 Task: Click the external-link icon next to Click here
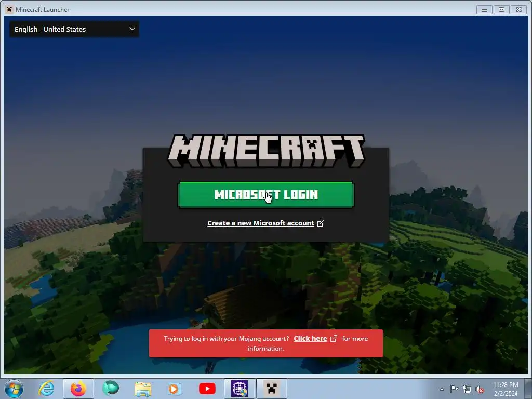pyautogui.click(x=334, y=339)
